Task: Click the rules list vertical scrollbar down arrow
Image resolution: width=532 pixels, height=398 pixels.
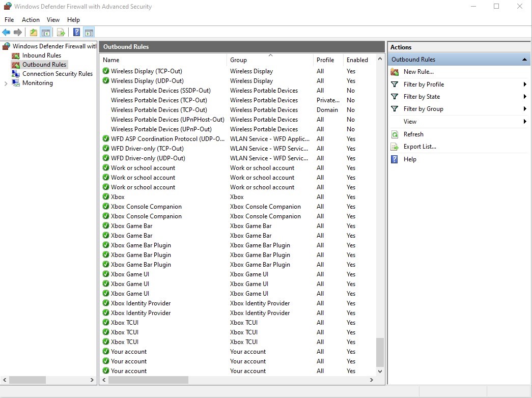Action: pyautogui.click(x=380, y=371)
